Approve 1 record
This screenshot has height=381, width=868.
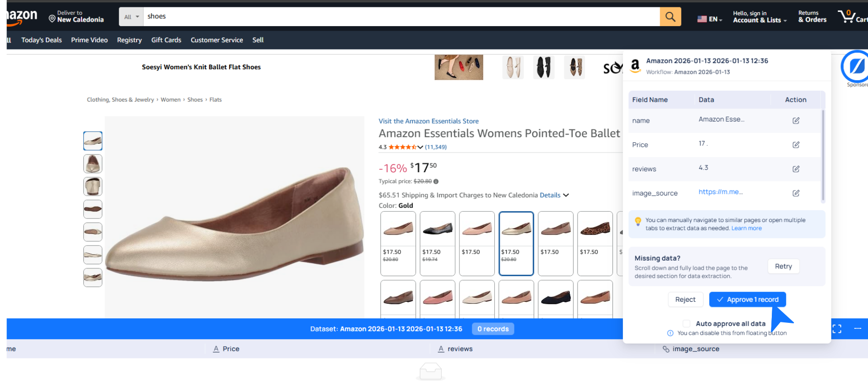point(747,299)
